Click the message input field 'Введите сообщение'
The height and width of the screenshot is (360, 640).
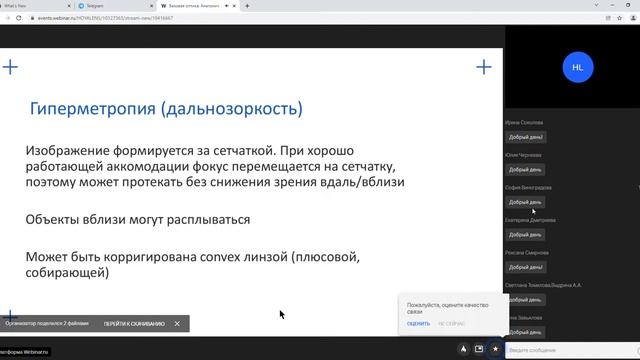[571, 350]
